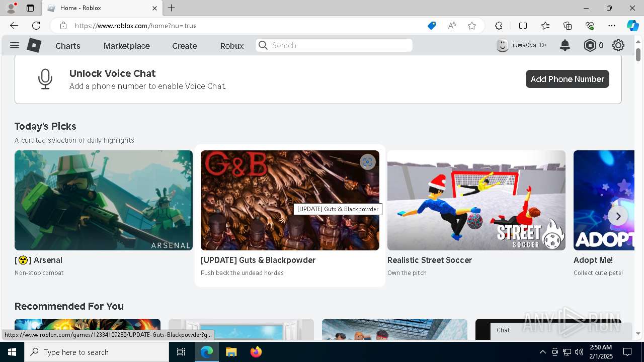Open the Create page
The width and height of the screenshot is (644, 362).
(185, 46)
